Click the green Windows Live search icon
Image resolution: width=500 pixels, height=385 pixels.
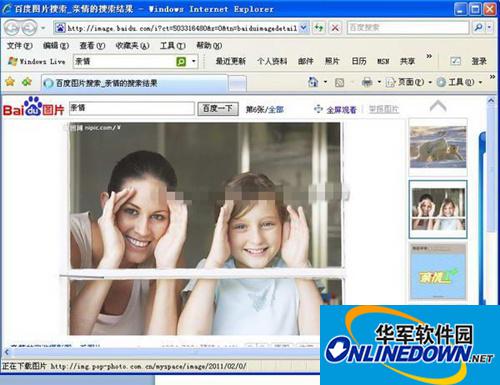click(181, 62)
